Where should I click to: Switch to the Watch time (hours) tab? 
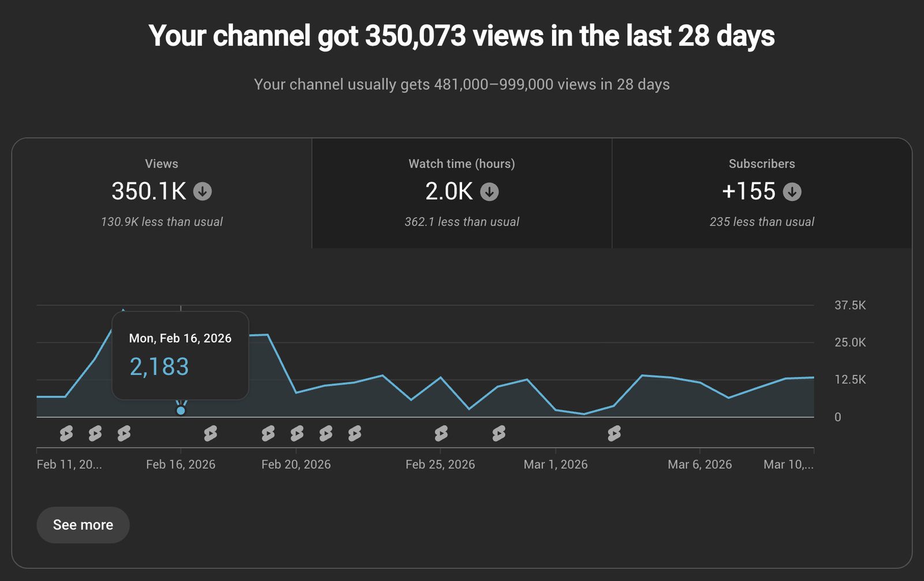462,193
